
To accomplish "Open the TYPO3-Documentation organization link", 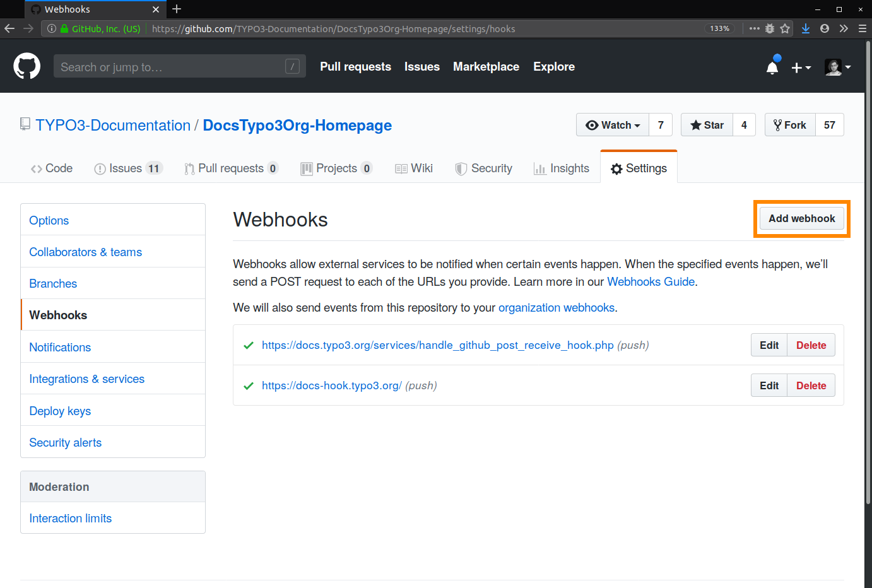I will 113,125.
